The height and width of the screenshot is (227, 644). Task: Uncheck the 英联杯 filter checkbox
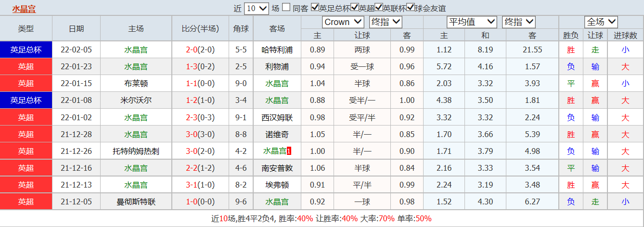[379, 8]
